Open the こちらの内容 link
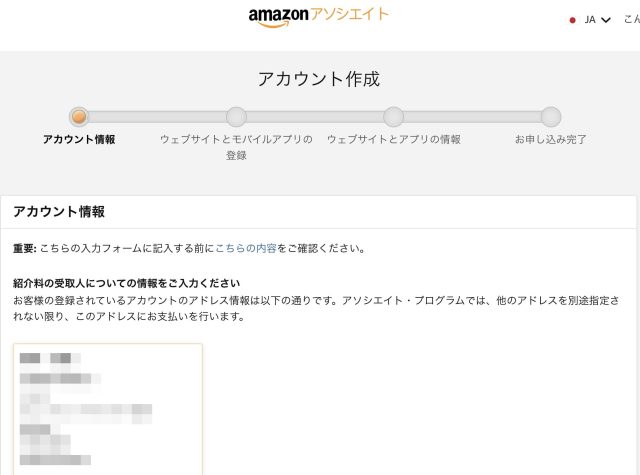The width and height of the screenshot is (640, 475). click(245, 248)
